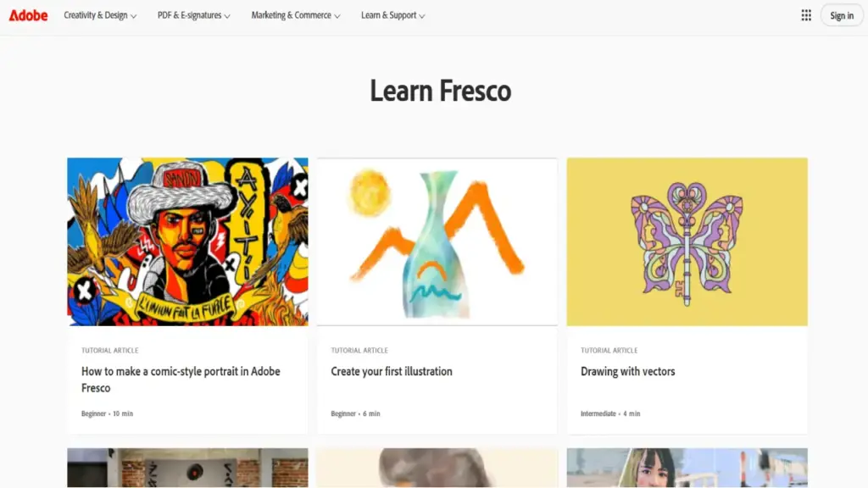Open the Drawing with vectors tutorial

(x=628, y=371)
